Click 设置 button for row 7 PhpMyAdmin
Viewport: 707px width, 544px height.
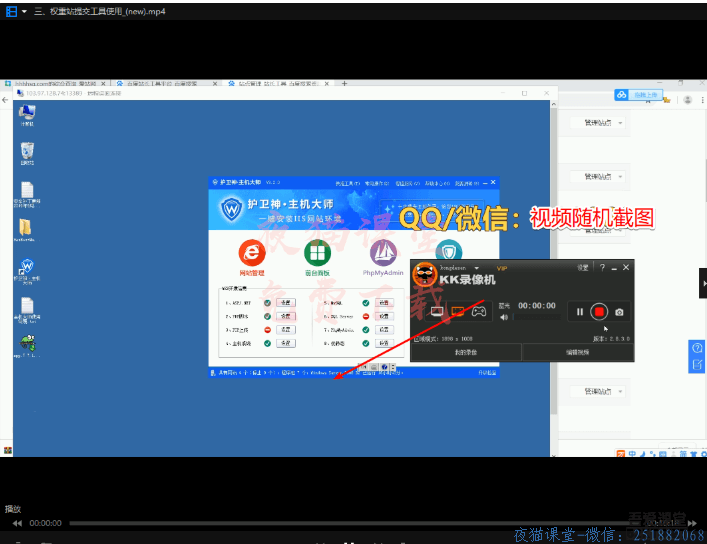(x=384, y=330)
